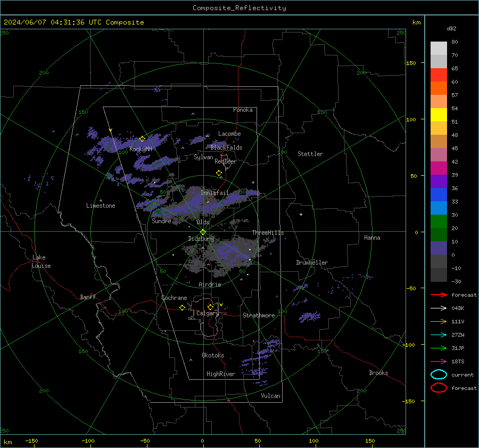Click the Olds map label
Image resolution: width=479 pixels, height=448 pixels.
coord(203,222)
